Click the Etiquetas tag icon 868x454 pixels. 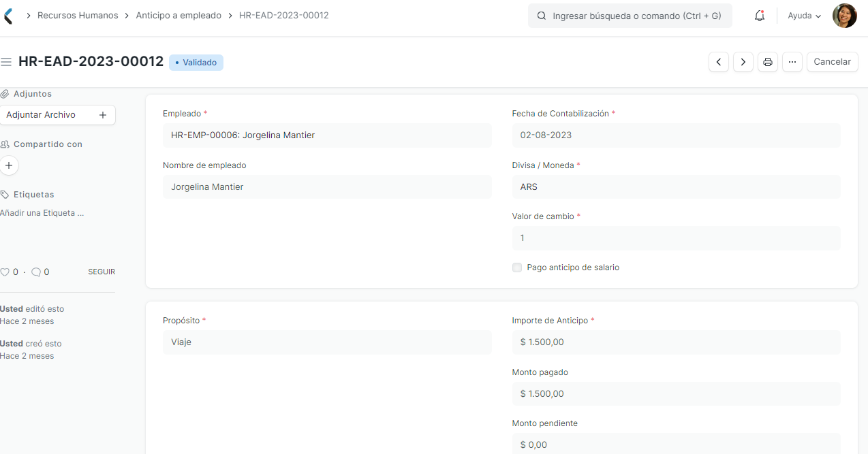click(x=5, y=195)
